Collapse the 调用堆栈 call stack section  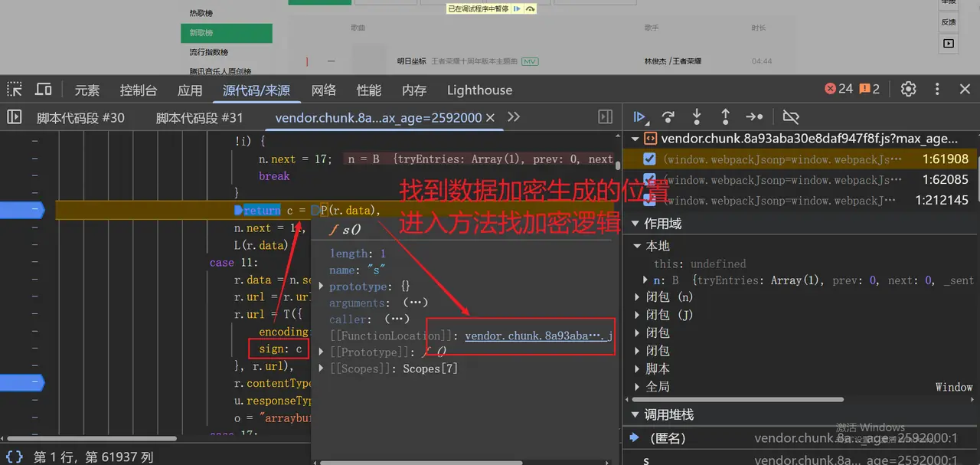click(x=635, y=414)
